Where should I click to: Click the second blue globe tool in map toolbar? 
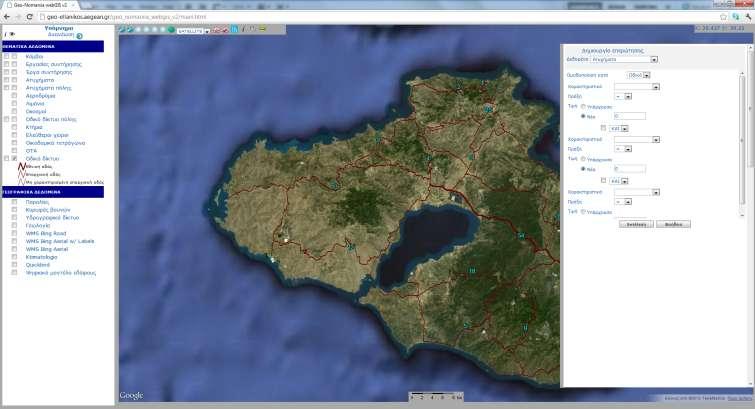point(130,29)
